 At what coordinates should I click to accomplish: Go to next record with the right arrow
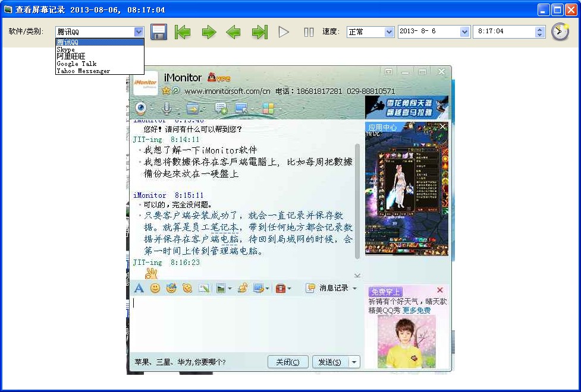pos(209,32)
